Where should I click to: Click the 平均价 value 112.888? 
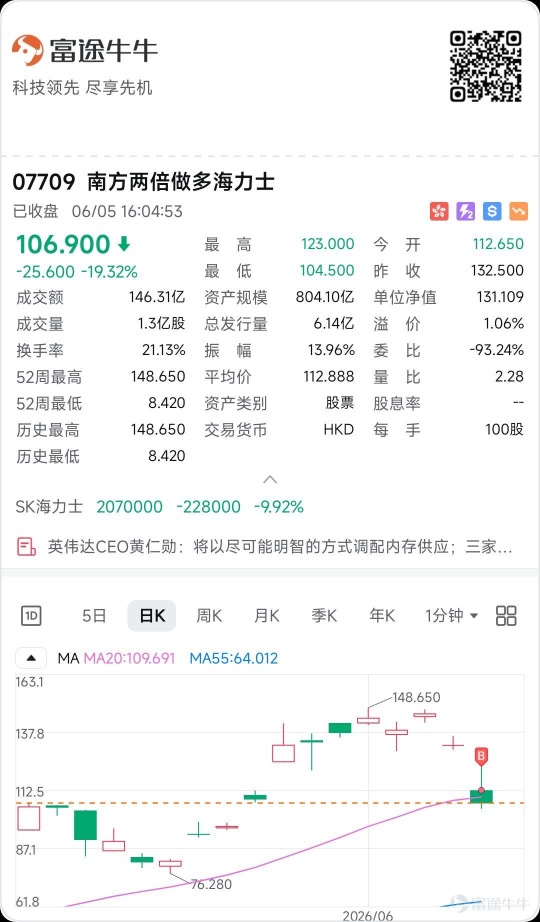pos(331,376)
